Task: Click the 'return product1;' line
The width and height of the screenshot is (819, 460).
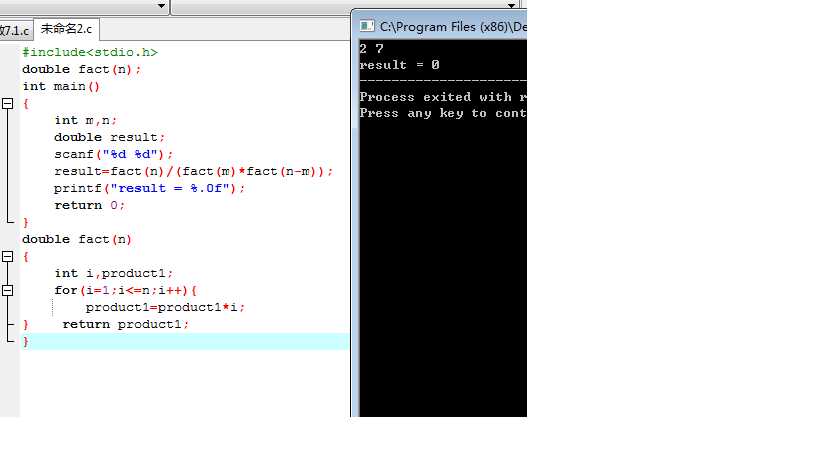Action: (x=125, y=324)
